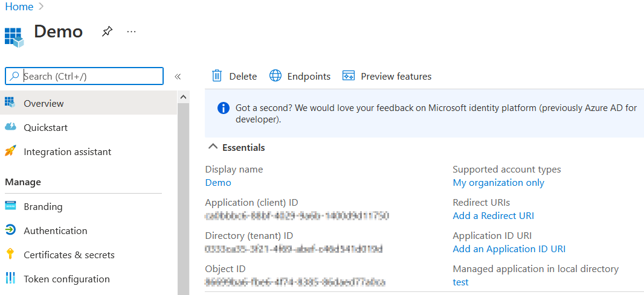Go to Authentication settings
The width and height of the screenshot is (644, 295).
point(55,230)
